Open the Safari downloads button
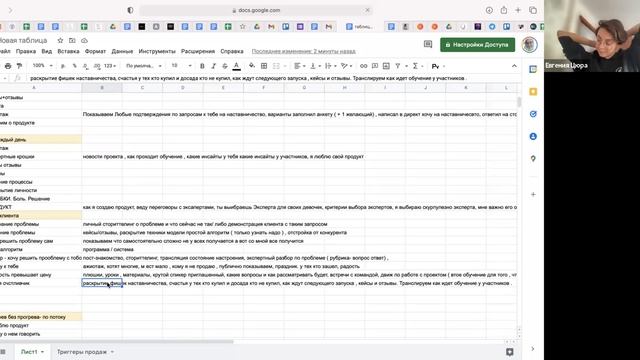Image resolution: width=640 pixels, height=360 pixels. (x=489, y=10)
